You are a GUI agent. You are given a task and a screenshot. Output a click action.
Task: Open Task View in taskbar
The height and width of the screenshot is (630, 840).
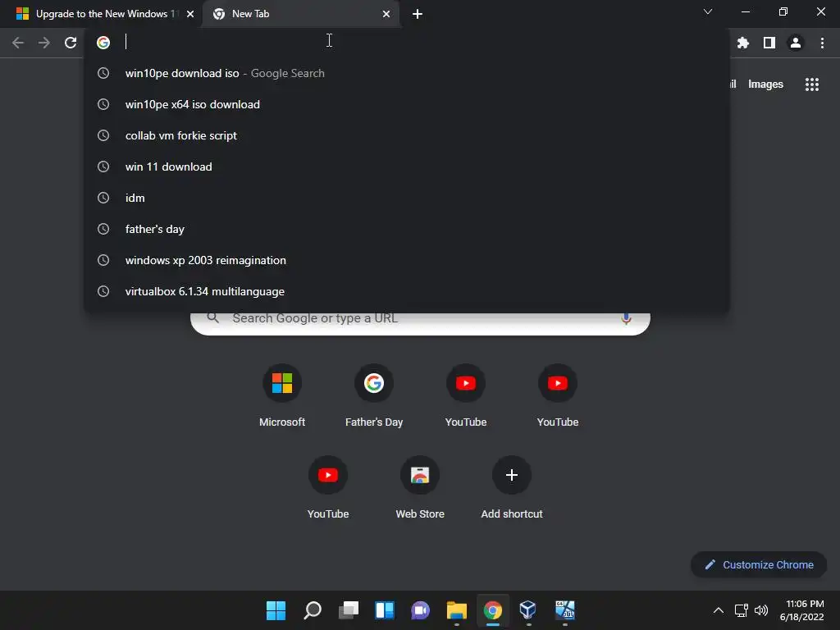pos(348,610)
